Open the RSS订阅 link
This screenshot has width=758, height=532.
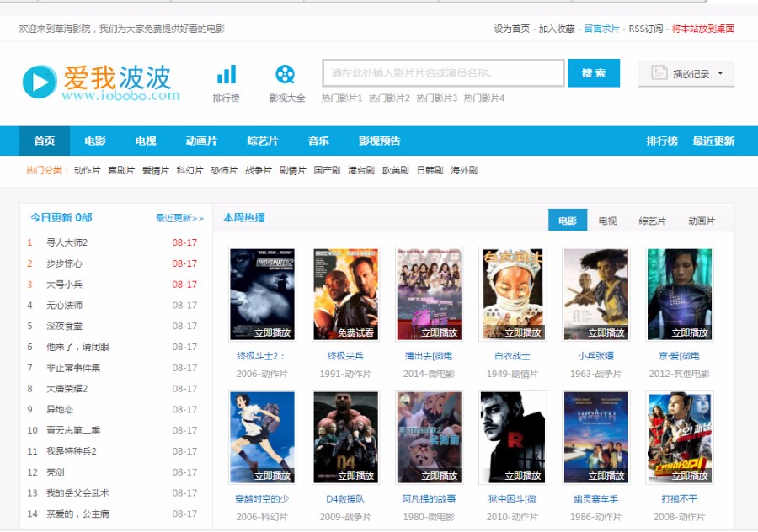coord(643,28)
